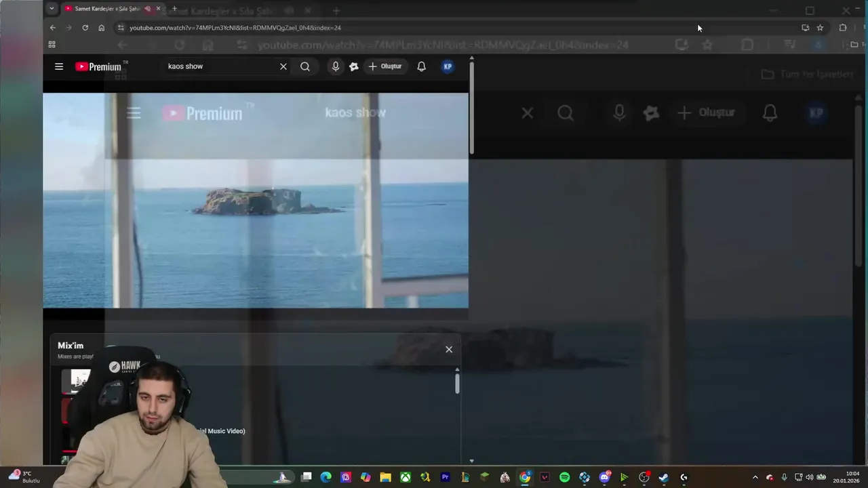This screenshot has height=488, width=868.
Task: Open Spotify from taskbar
Action: 564,477
